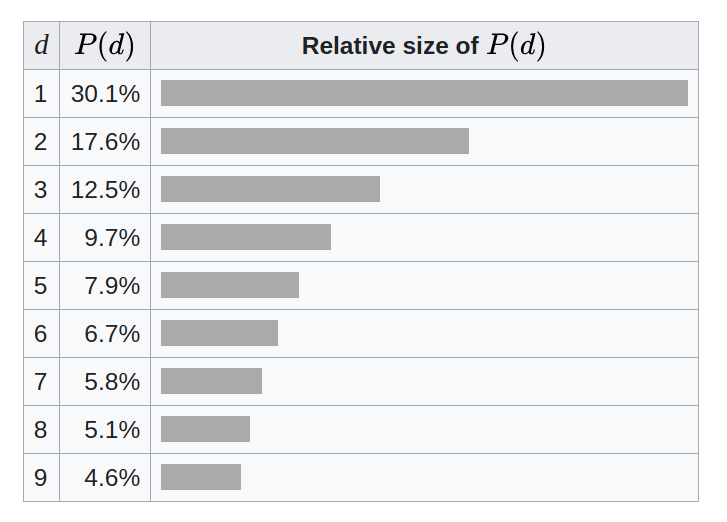Select the 7.9% probability cell
727x522 pixels.
[x=112, y=286]
